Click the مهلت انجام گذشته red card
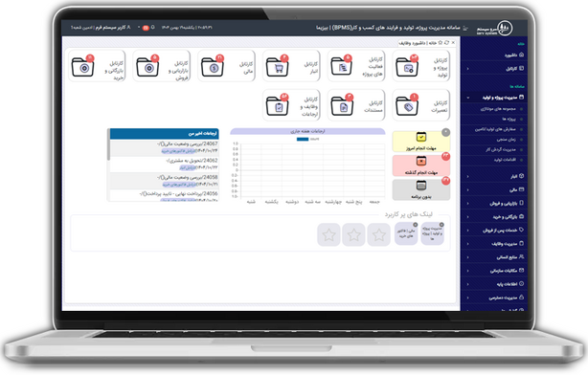The height and width of the screenshot is (375, 588). pos(421,165)
